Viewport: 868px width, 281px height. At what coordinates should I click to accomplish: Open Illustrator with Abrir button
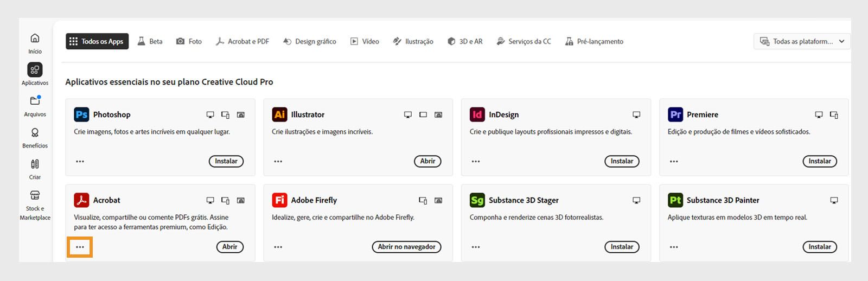427,161
